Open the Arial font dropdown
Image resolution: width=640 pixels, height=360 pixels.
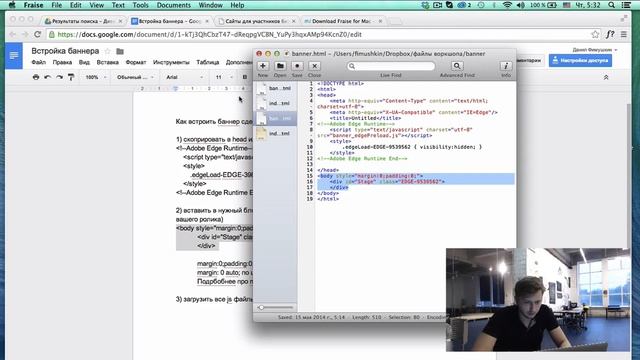[184, 77]
